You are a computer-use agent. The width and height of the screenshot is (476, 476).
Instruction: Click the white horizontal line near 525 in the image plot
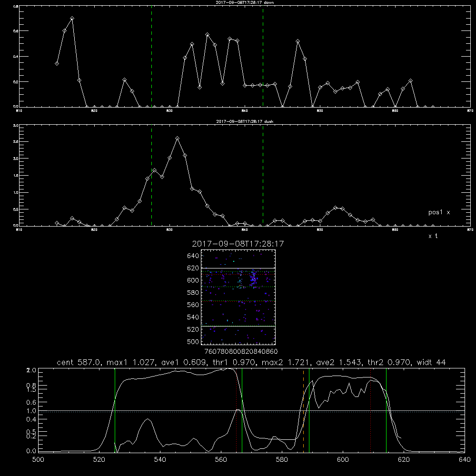(x=238, y=326)
